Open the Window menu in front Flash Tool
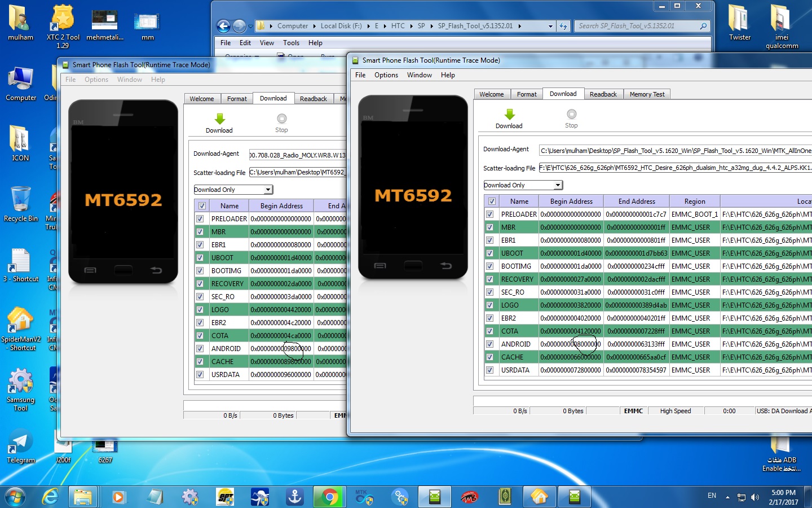 point(420,75)
